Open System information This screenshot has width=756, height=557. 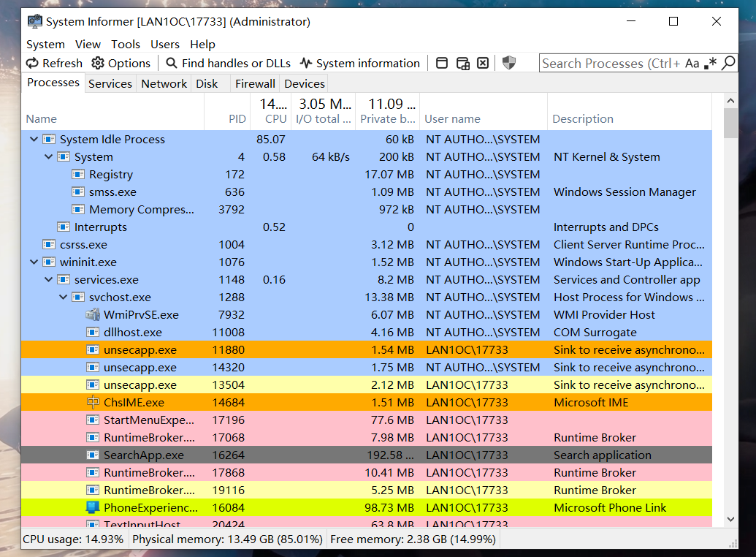359,64
